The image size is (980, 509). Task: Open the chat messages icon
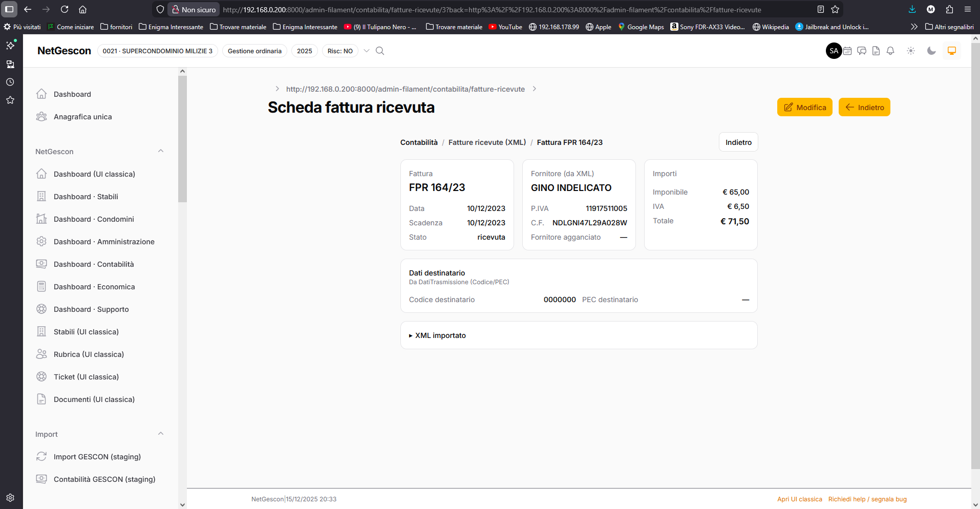tap(862, 51)
